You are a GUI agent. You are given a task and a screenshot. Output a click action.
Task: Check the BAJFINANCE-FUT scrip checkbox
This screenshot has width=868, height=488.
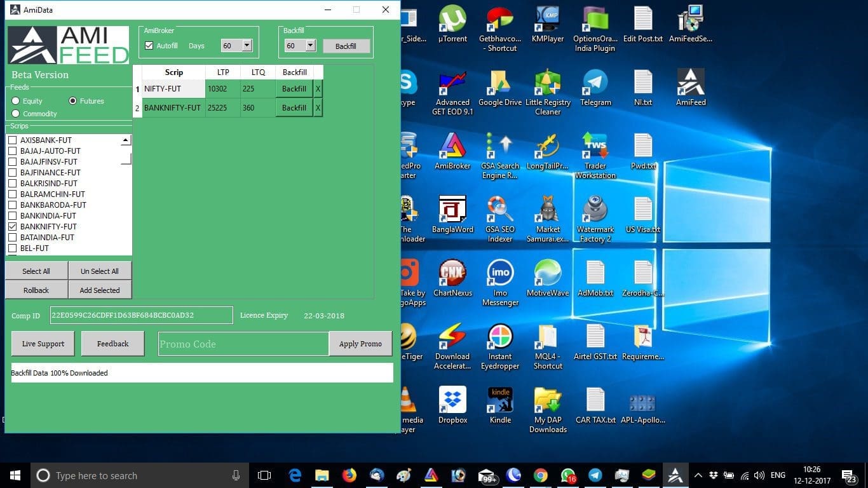12,173
